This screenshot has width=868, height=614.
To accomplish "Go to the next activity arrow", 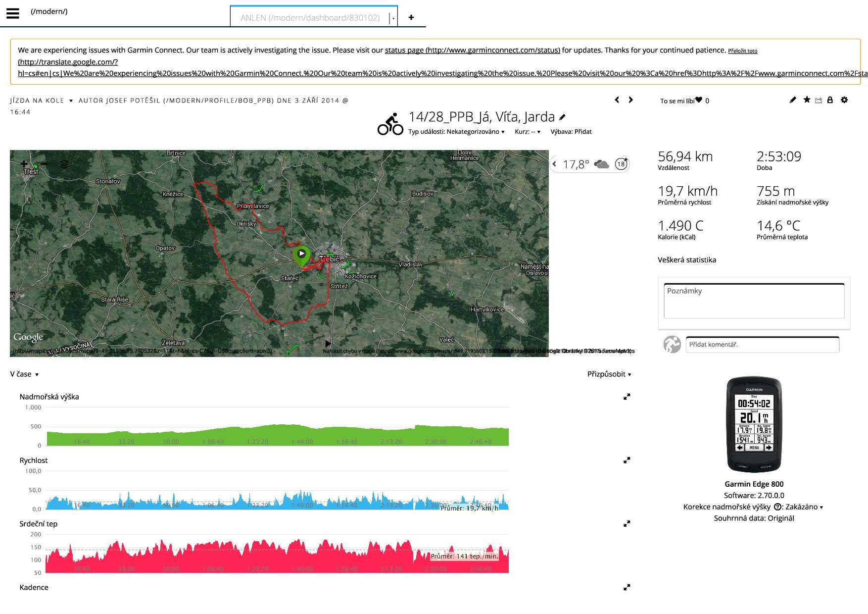I will (x=630, y=100).
